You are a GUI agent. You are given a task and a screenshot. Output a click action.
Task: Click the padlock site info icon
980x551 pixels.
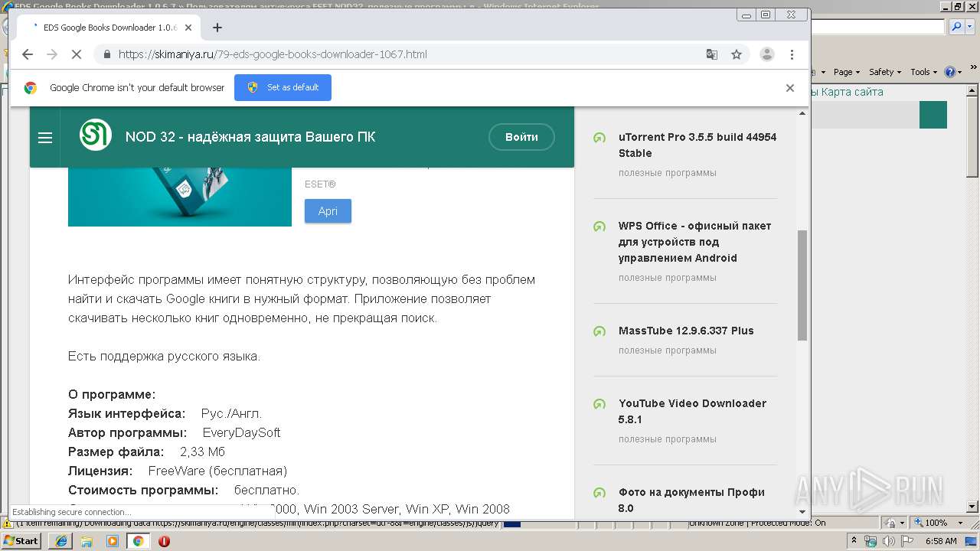106,54
